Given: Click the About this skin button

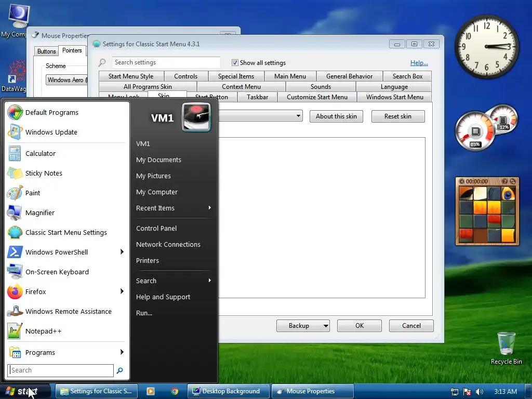Looking at the screenshot, I should (x=336, y=116).
